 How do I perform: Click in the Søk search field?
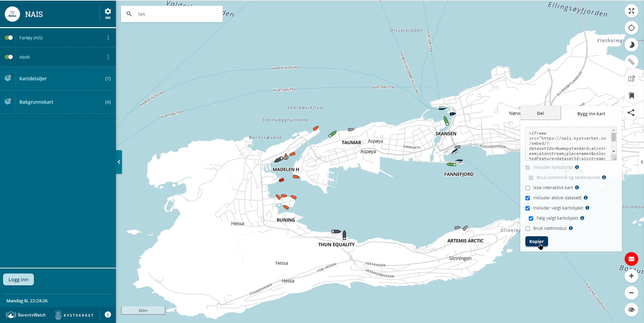(x=176, y=14)
